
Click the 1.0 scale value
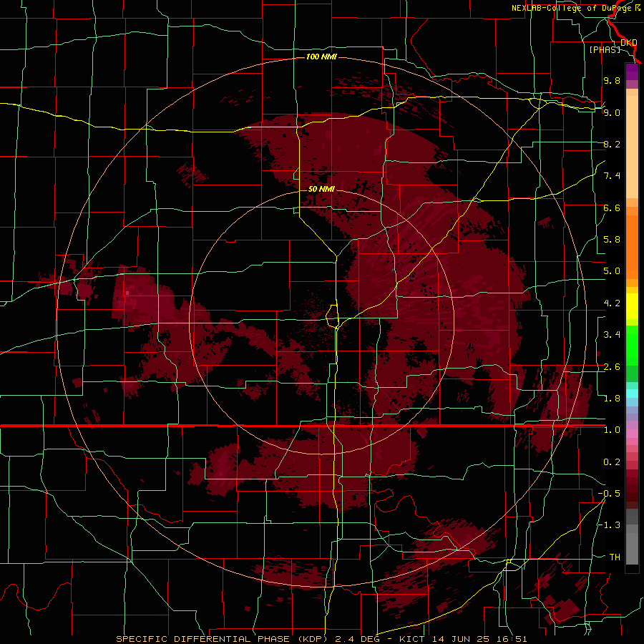(612, 430)
